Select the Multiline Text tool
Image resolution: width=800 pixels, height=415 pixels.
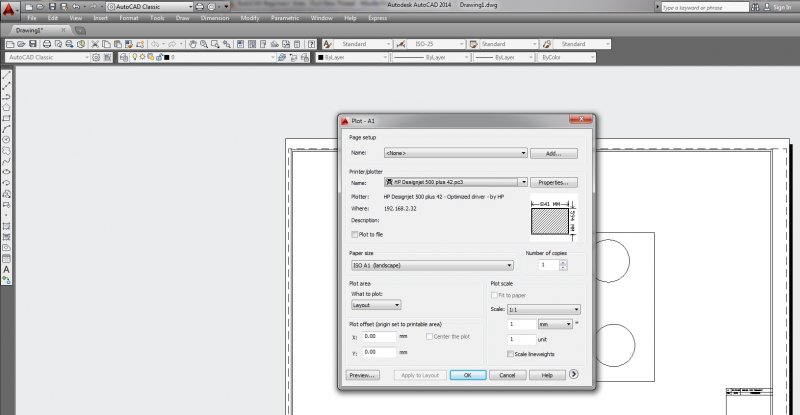coord(7,269)
